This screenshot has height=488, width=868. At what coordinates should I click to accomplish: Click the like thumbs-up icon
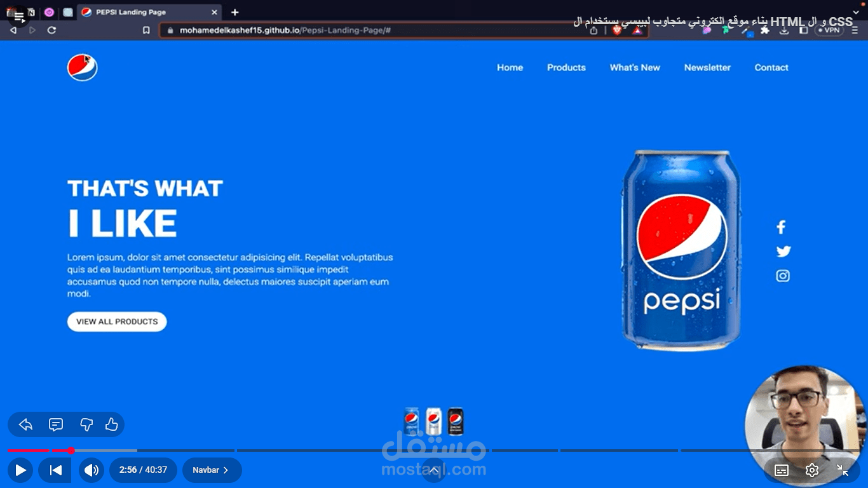coord(111,424)
